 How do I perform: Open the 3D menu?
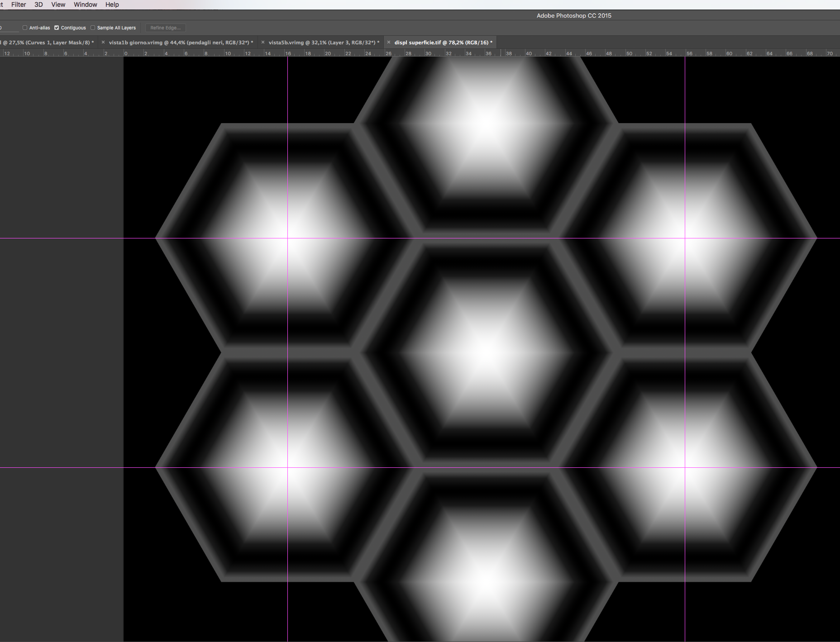click(x=38, y=5)
